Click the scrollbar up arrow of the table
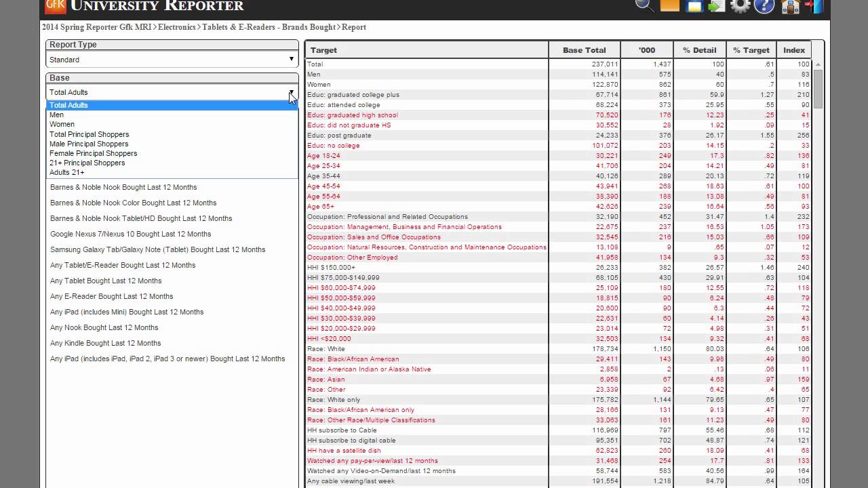 (818, 64)
